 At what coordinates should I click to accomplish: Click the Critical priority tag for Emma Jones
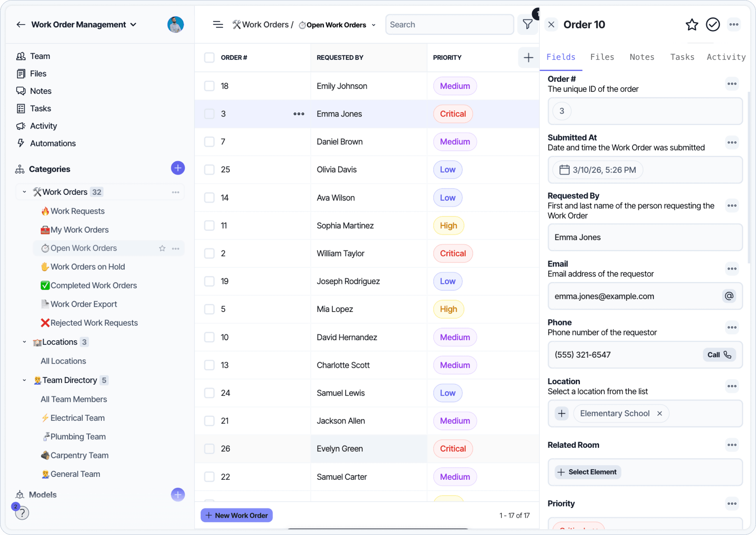tap(453, 114)
